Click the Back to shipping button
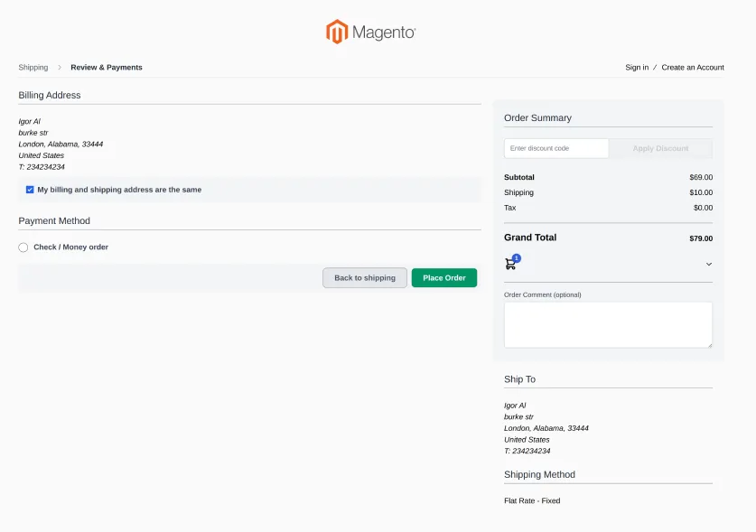Screen dimensions: 756x532 pyautogui.click(x=363, y=277)
